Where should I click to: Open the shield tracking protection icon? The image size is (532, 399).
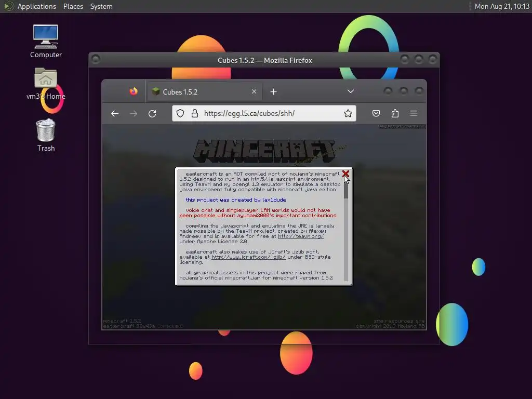[180, 113]
